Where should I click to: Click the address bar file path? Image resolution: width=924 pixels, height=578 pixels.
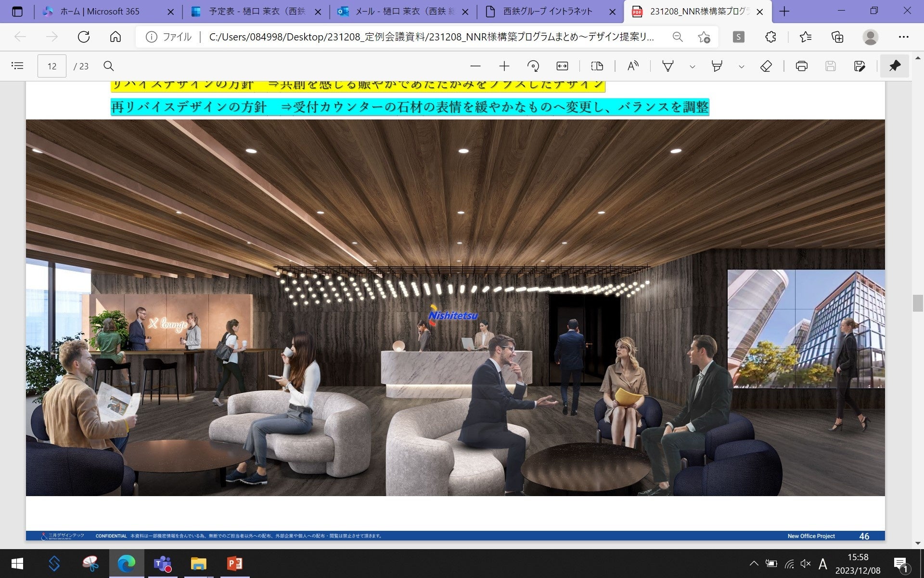[x=432, y=37]
